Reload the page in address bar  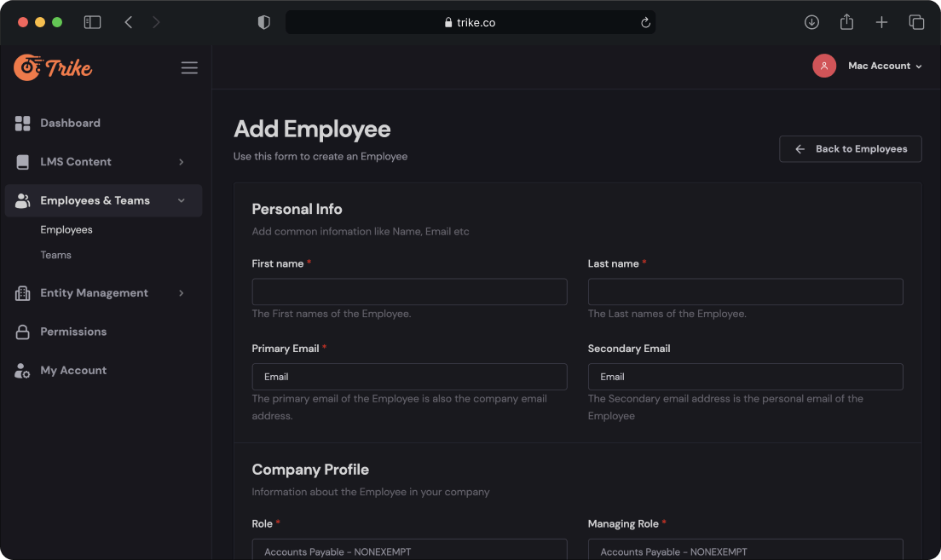646,23
